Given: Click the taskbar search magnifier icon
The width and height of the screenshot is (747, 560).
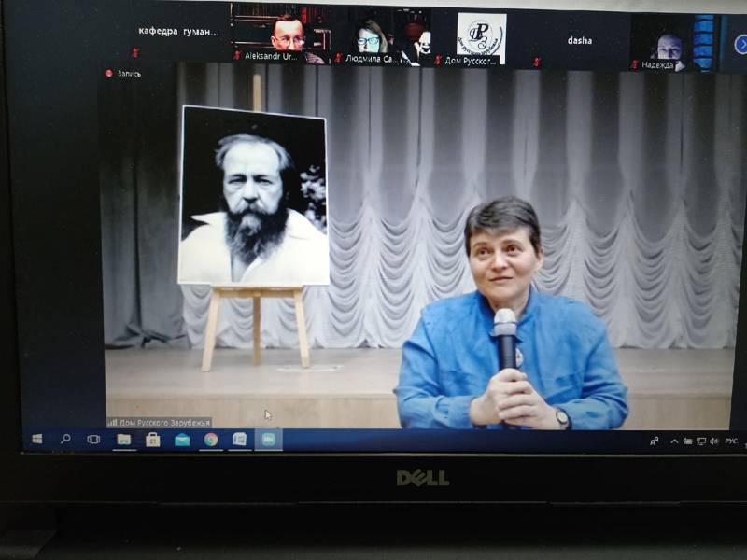Looking at the screenshot, I should coord(65,439).
